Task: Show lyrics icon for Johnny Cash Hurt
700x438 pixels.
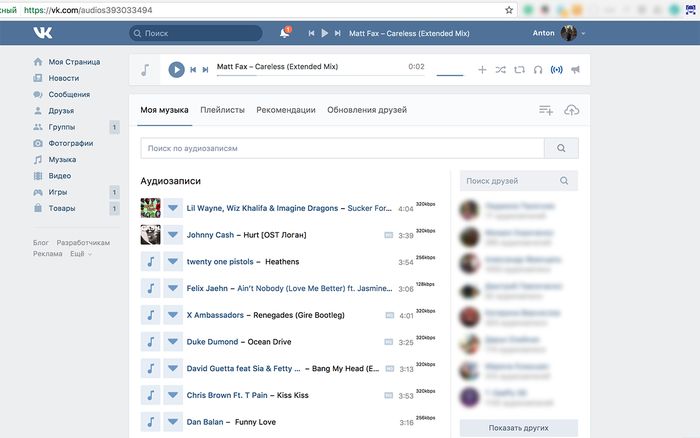Action: tap(388, 235)
